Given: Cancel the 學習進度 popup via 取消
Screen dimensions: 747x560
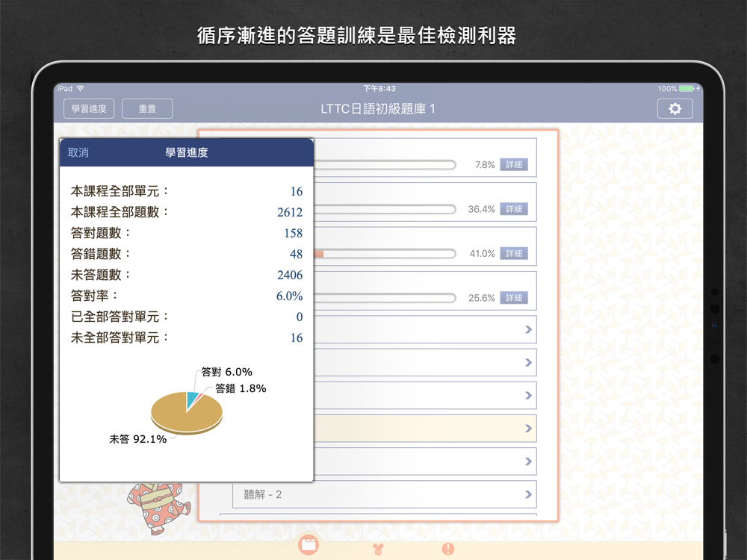Looking at the screenshot, I should click(x=78, y=152).
